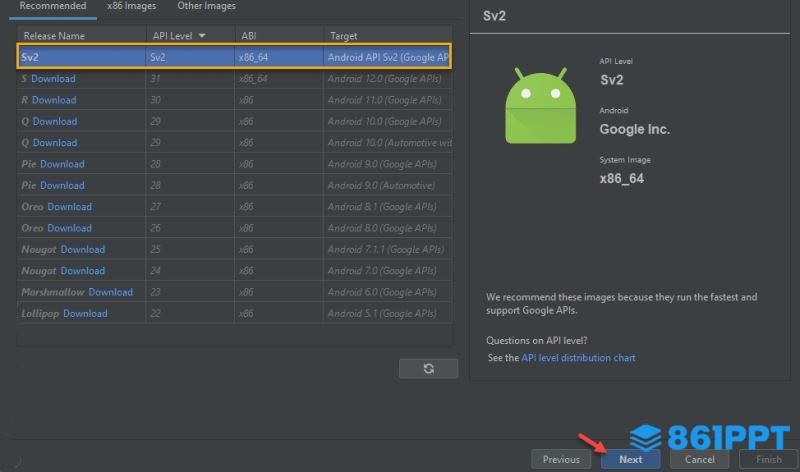Download Nougat API 25 system image
The width and height of the screenshot is (800, 472).
click(x=83, y=250)
